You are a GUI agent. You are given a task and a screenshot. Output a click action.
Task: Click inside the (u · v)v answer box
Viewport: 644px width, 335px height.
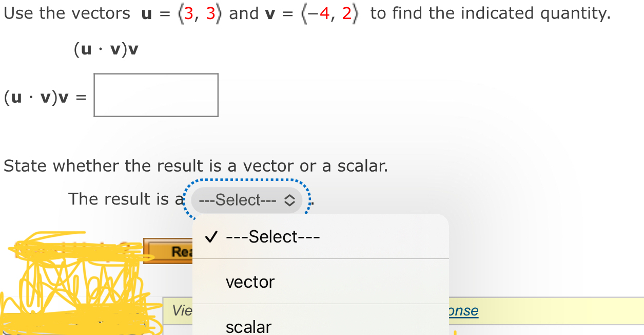(155, 95)
